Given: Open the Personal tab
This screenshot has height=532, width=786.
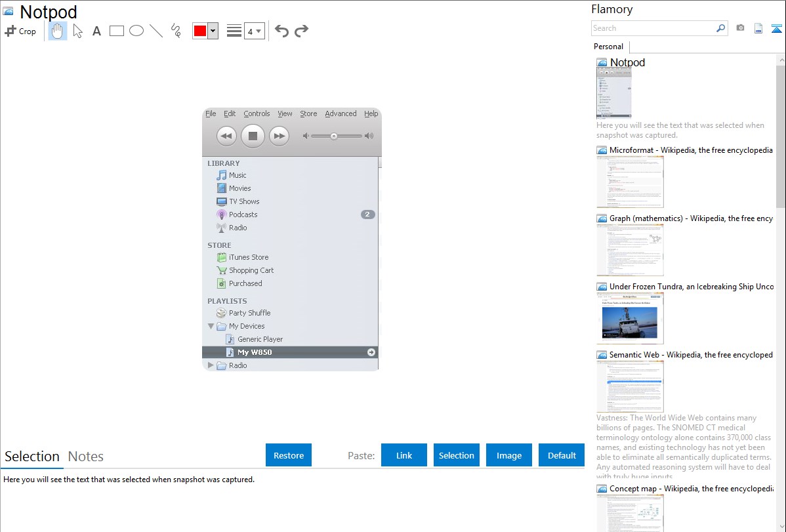Looking at the screenshot, I should pyautogui.click(x=609, y=47).
